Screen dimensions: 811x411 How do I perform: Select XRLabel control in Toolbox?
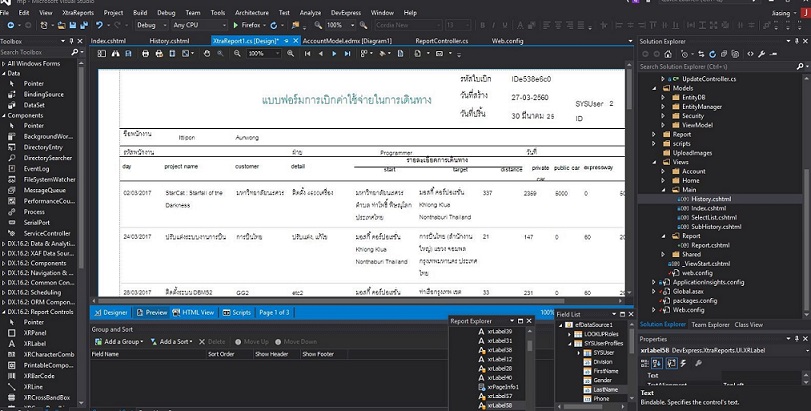pyautogui.click(x=37, y=343)
